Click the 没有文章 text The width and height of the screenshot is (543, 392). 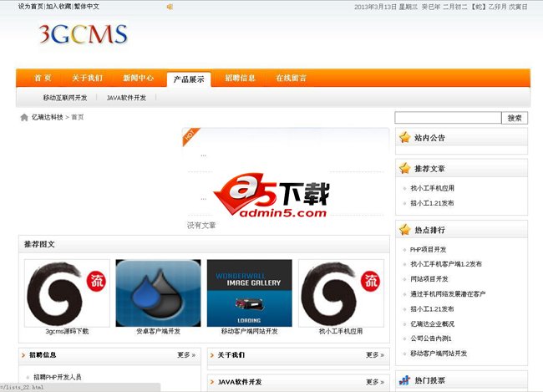201,226
